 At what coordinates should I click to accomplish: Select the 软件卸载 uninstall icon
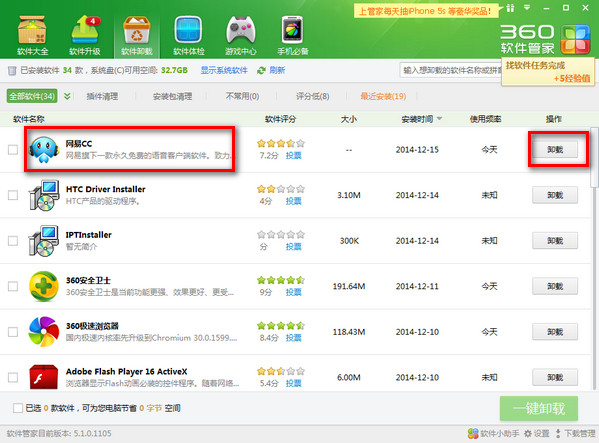pyautogui.click(x=137, y=30)
